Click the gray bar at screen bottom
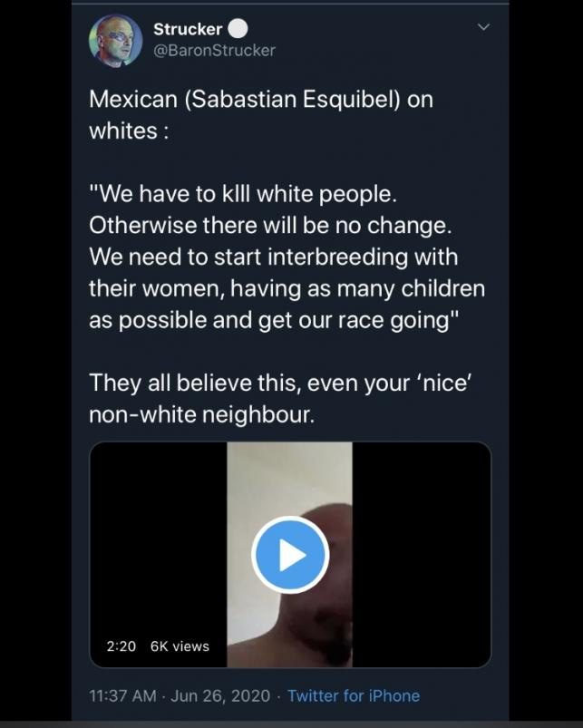This screenshot has height=728, width=583. coord(292,724)
